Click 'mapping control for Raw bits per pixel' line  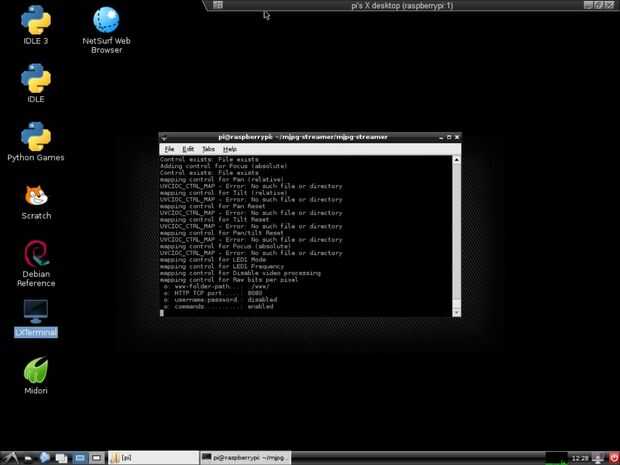click(x=229, y=280)
